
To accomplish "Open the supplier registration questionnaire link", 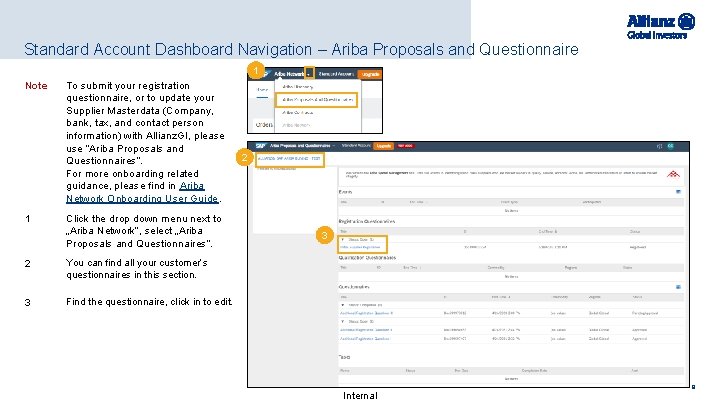I will pyautogui.click(x=360, y=248).
